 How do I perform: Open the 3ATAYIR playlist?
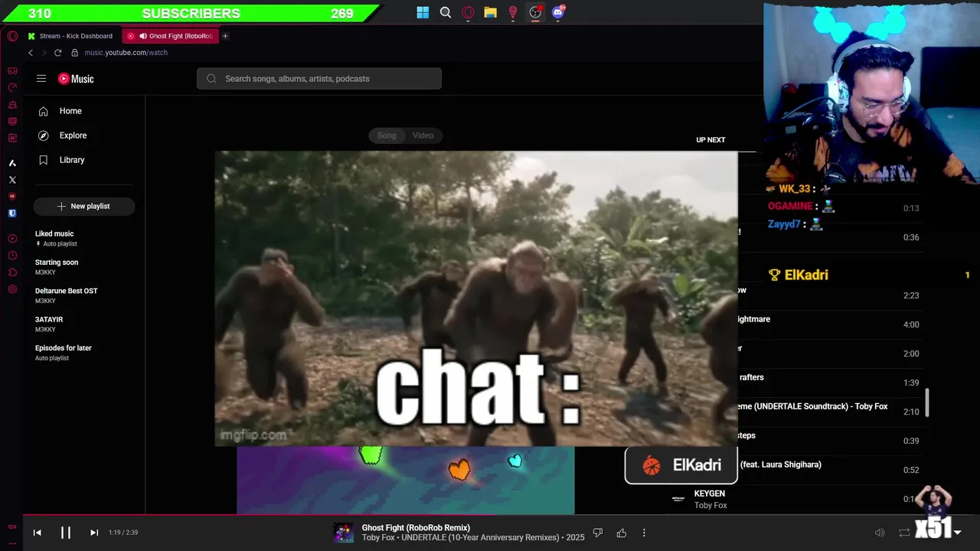point(84,324)
